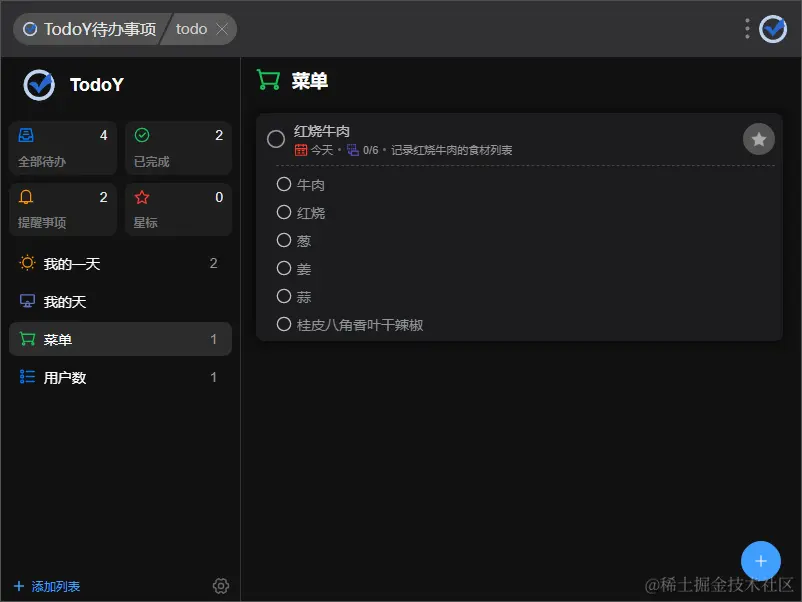802x602 pixels.
Task: Click the sun icon beside 我的一天
Action: point(27,263)
